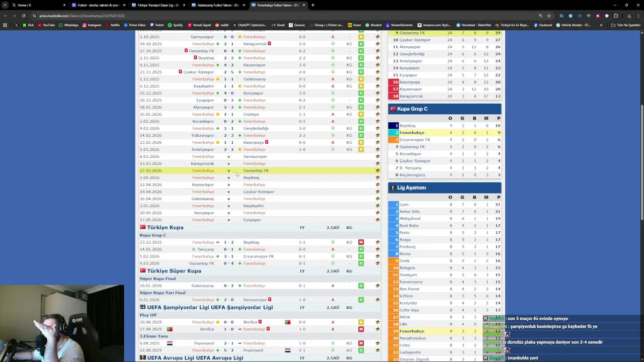
Task: Click the address bar URL field
Action: [282, 16]
